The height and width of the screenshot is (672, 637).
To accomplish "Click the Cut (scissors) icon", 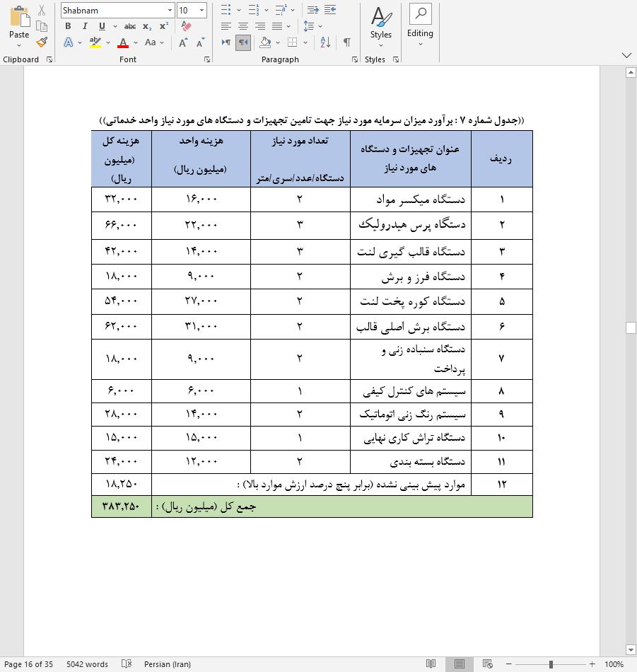I will pyautogui.click(x=40, y=10).
